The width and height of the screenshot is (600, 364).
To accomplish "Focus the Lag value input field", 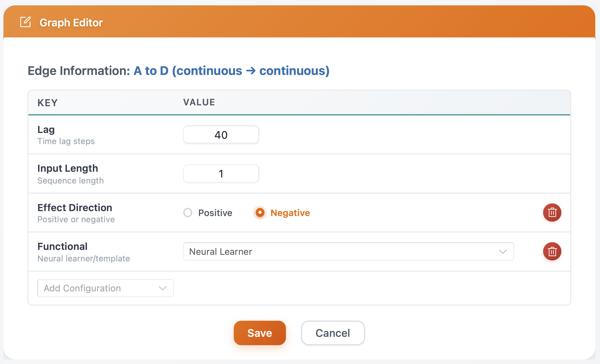I will tap(221, 134).
